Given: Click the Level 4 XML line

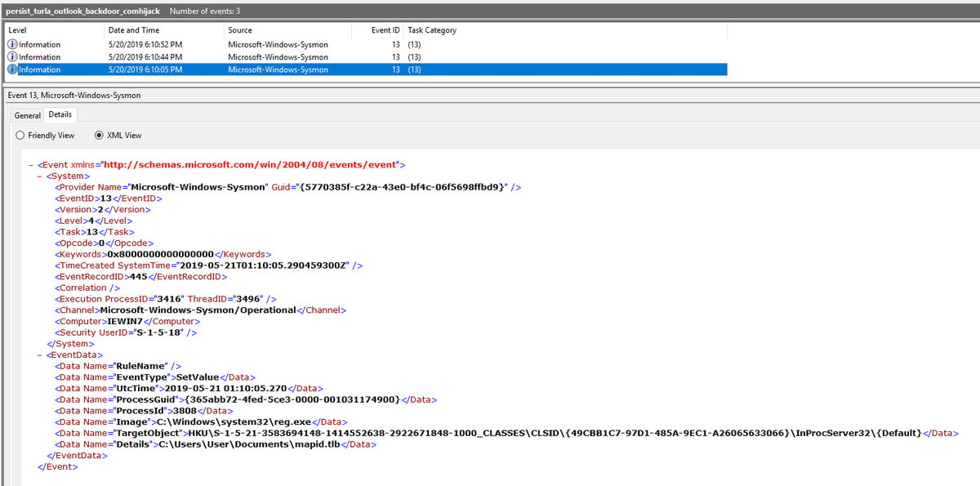Looking at the screenshot, I should 93,221.
